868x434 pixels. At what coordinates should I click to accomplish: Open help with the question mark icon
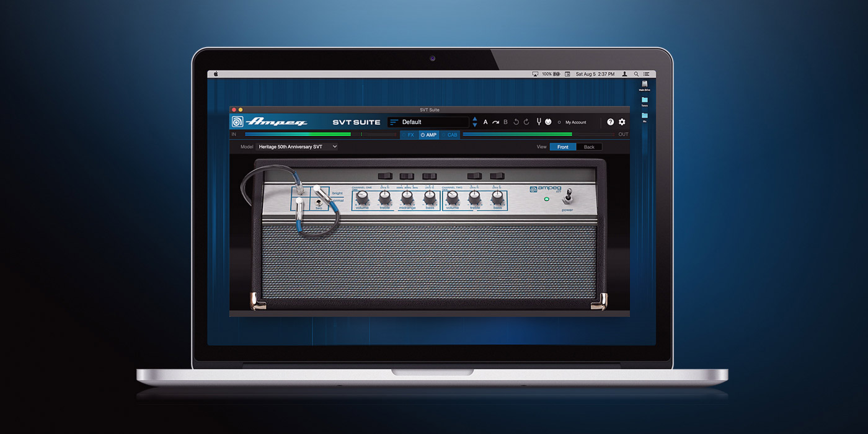pyautogui.click(x=611, y=122)
